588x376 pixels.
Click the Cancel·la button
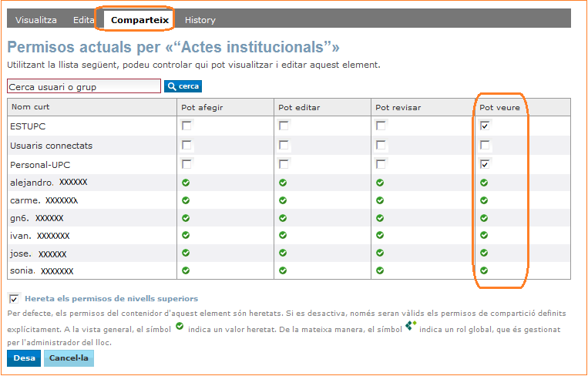pyautogui.click(x=69, y=358)
